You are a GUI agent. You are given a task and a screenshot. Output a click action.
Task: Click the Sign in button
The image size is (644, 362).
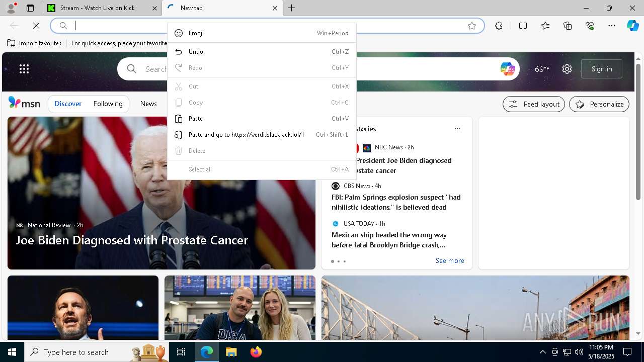pyautogui.click(x=602, y=69)
